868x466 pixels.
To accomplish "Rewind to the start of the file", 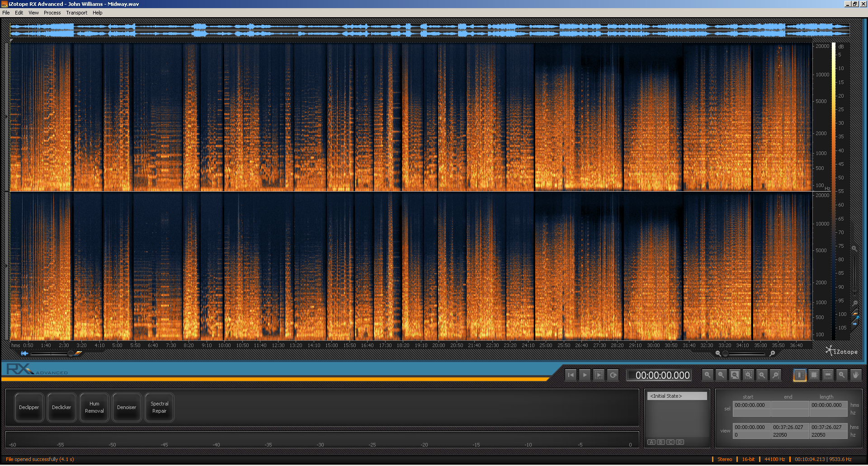I will (571, 375).
